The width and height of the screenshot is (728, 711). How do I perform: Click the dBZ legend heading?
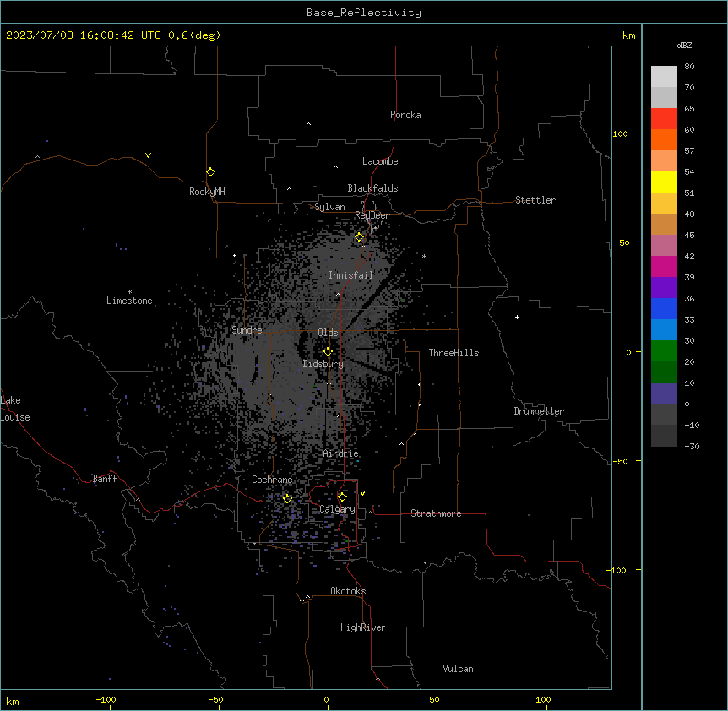click(x=684, y=45)
